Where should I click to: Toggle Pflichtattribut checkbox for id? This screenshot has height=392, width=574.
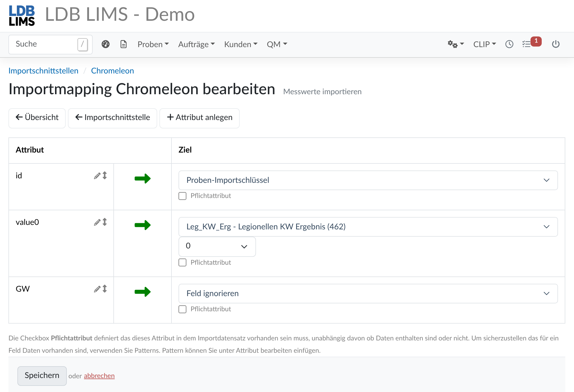click(182, 196)
